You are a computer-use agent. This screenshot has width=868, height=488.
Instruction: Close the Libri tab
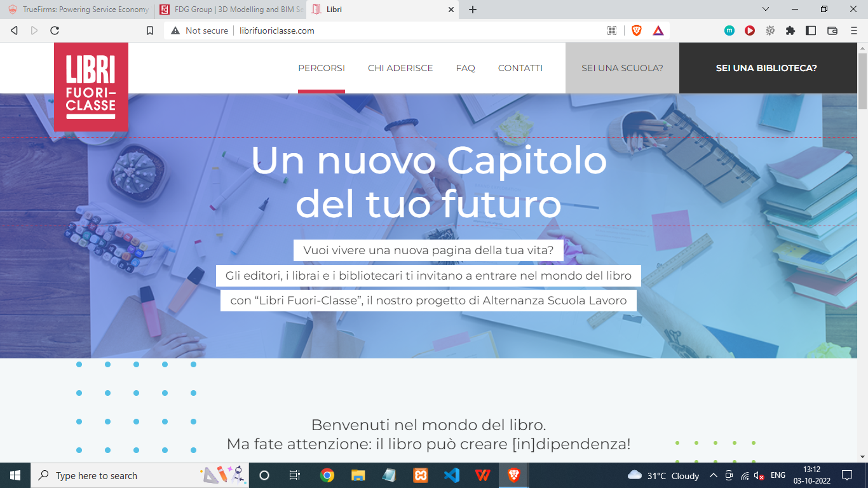451,10
